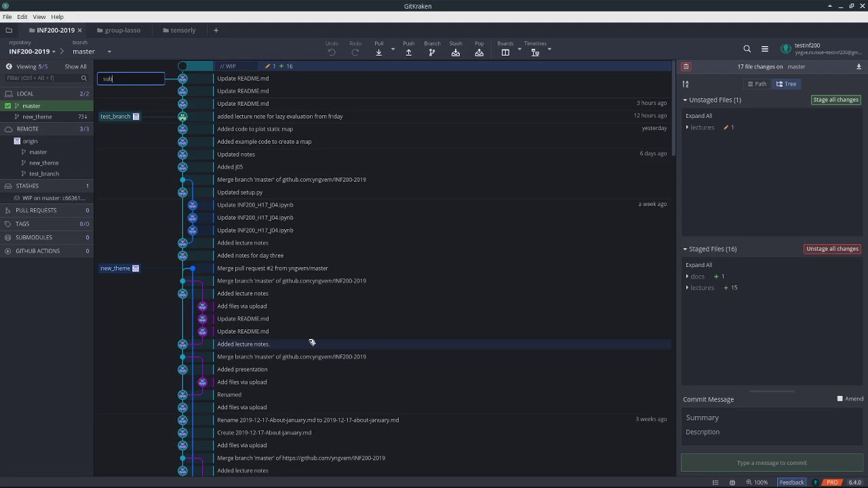Screen dimensions: 868x488
Task: Click the Undo icon
Action: (x=332, y=53)
